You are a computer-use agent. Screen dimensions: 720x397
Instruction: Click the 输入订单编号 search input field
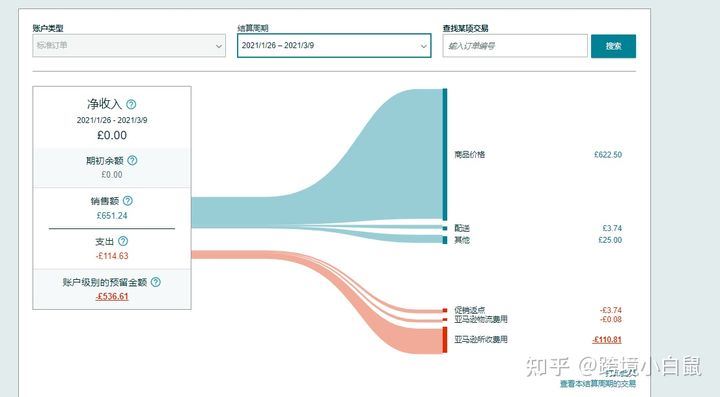pos(515,46)
